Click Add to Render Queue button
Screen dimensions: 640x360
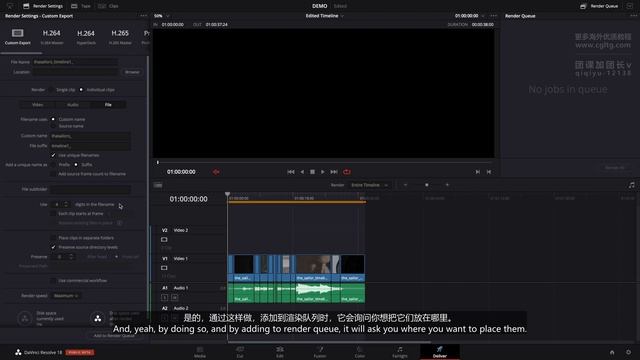(x=114, y=336)
